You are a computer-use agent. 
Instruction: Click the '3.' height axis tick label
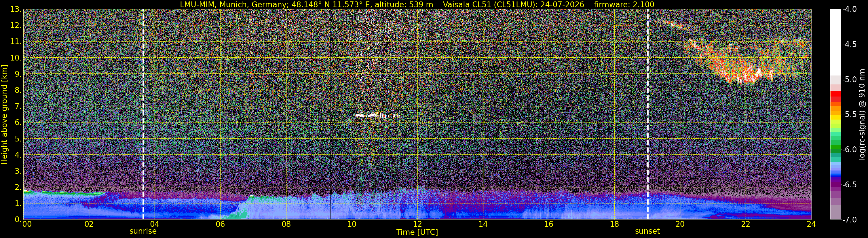pos(18,171)
